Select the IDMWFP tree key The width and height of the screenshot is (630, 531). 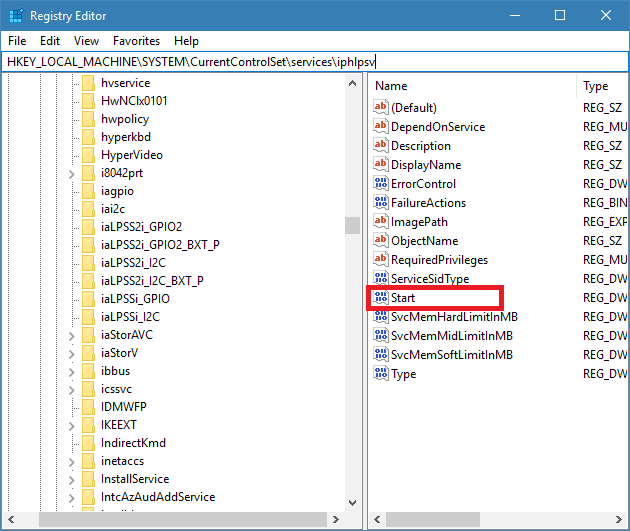click(124, 407)
